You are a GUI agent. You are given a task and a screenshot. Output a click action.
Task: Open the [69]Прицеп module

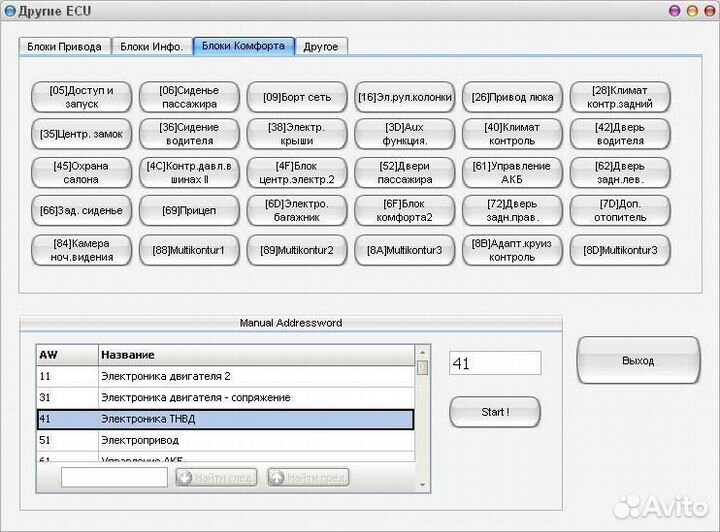pyautogui.click(x=189, y=210)
